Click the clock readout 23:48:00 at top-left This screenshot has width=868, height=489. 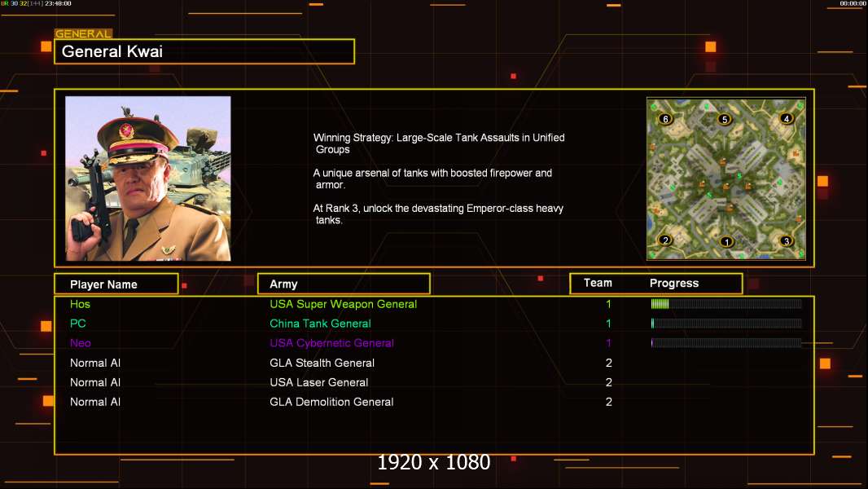pyautogui.click(x=58, y=3)
